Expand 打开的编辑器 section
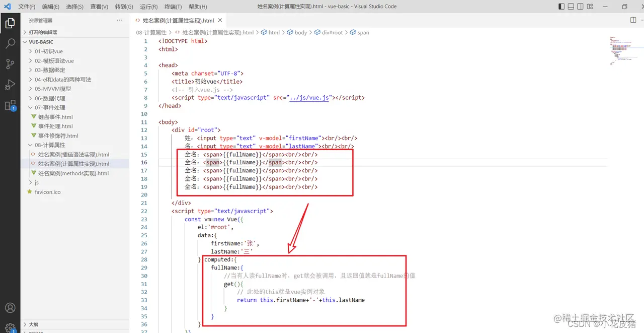 75,32
